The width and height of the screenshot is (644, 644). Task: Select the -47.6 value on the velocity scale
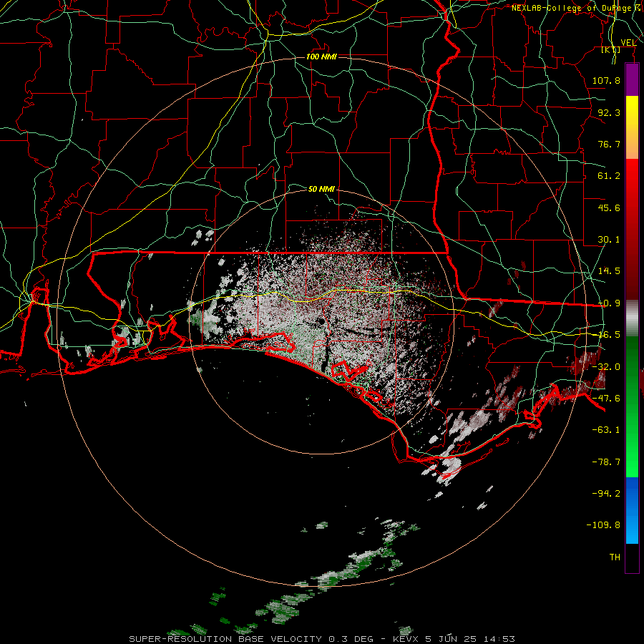tap(606, 399)
